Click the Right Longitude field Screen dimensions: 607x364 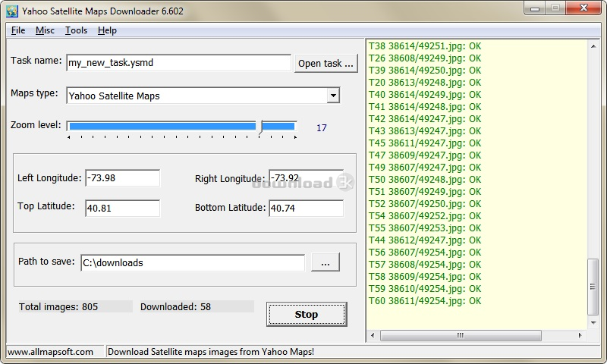point(307,178)
